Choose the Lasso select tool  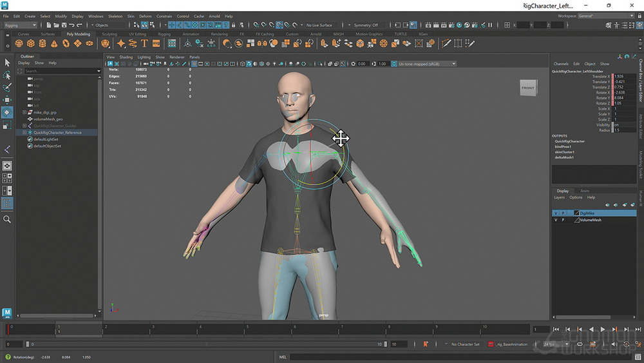pyautogui.click(x=7, y=75)
